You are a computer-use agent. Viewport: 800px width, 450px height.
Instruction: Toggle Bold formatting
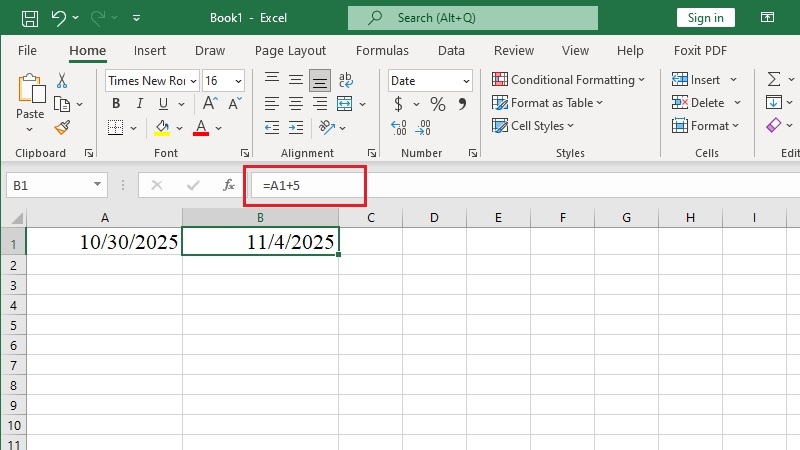point(116,104)
